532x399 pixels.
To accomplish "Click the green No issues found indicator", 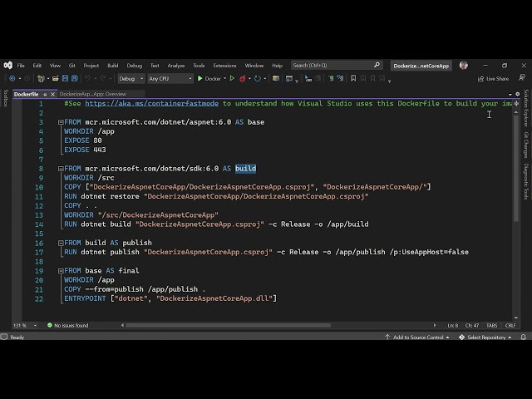I will tap(68, 325).
